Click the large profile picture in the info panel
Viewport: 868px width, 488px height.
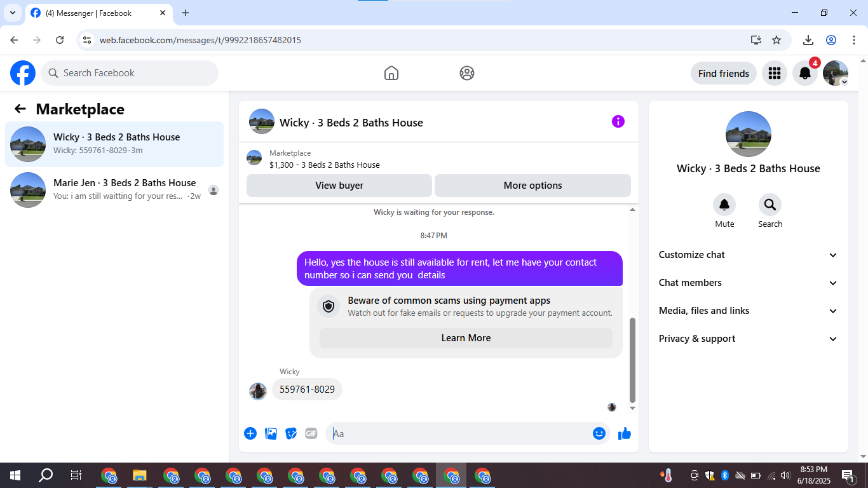tap(749, 134)
